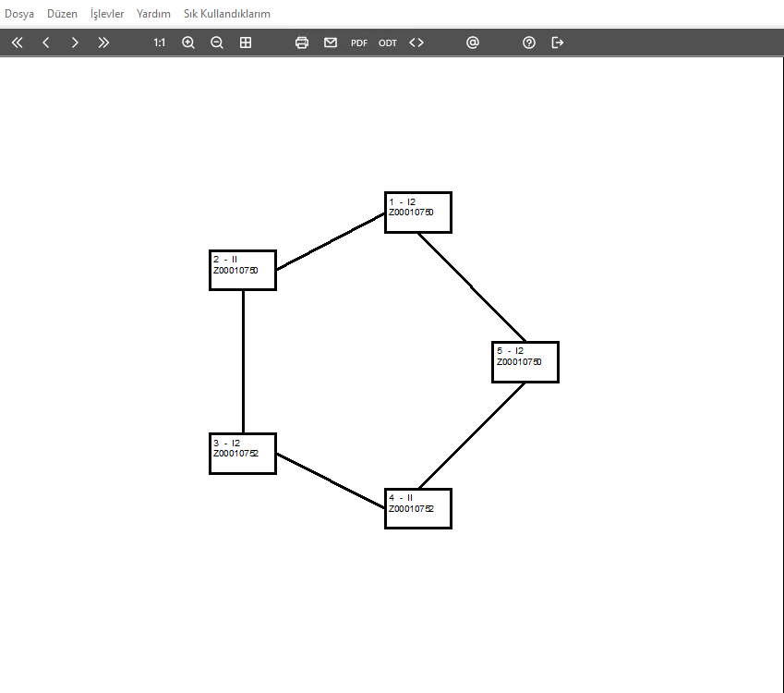Image resolution: width=784 pixels, height=693 pixels.
Task: Zoom out with the magnifier minus icon
Action: 217,43
